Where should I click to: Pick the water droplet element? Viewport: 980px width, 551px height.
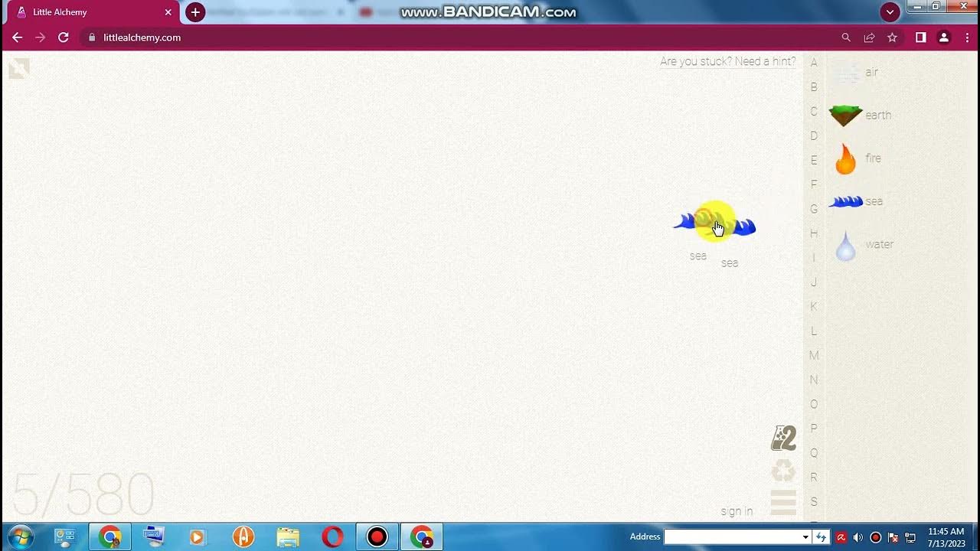846,246
